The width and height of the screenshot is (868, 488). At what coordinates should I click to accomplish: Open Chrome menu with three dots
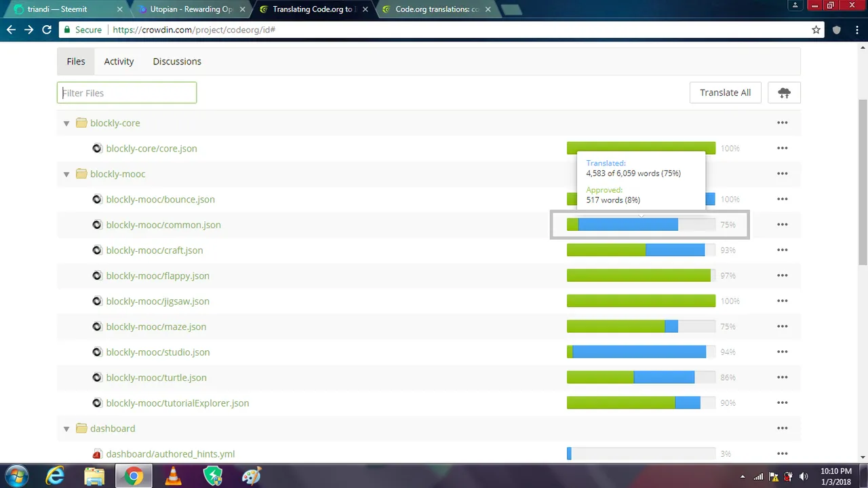coord(856,30)
